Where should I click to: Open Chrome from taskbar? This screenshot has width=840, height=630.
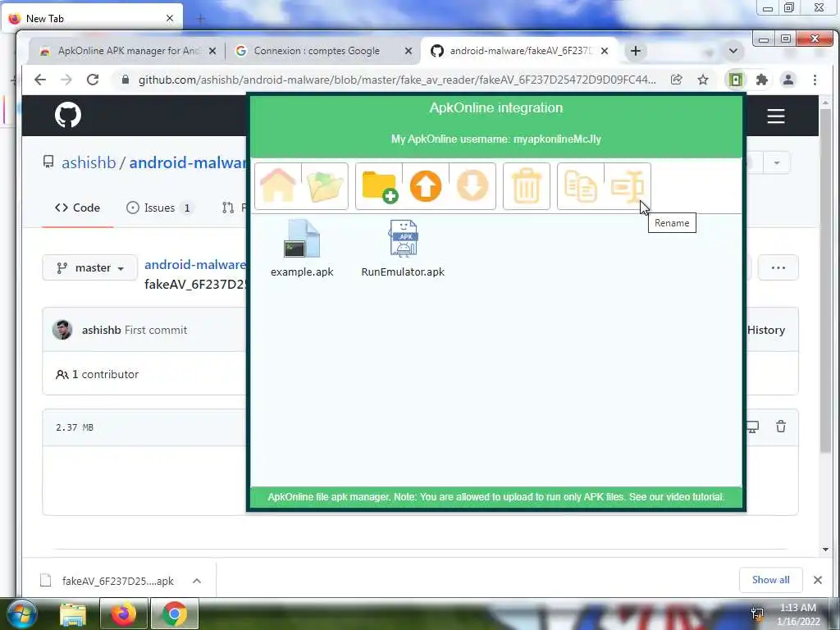(x=174, y=614)
